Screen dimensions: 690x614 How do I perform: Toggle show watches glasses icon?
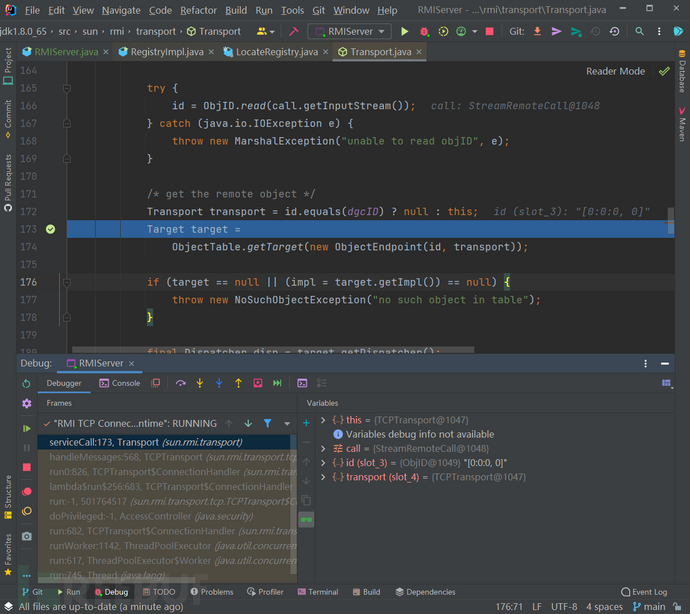click(x=306, y=519)
